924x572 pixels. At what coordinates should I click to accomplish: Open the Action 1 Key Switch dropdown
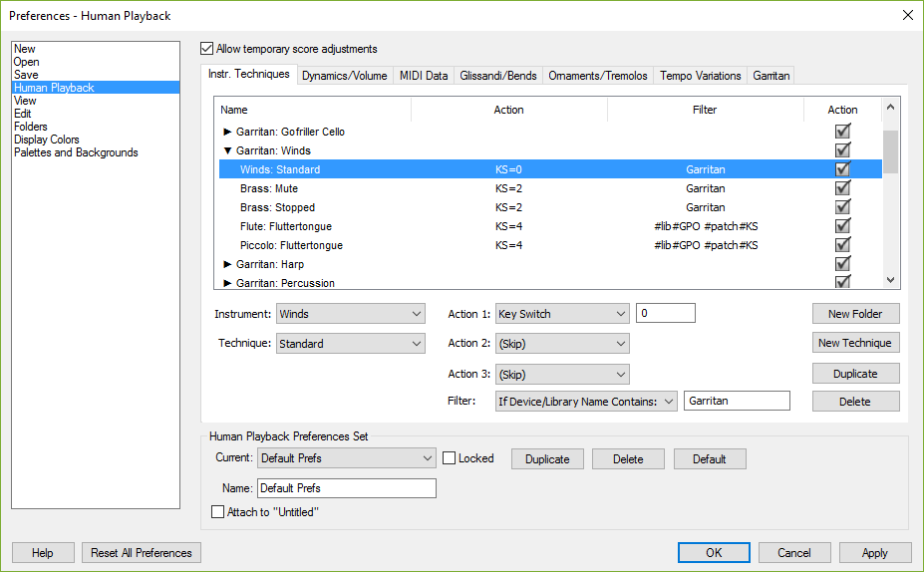pyautogui.click(x=562, y=313)
